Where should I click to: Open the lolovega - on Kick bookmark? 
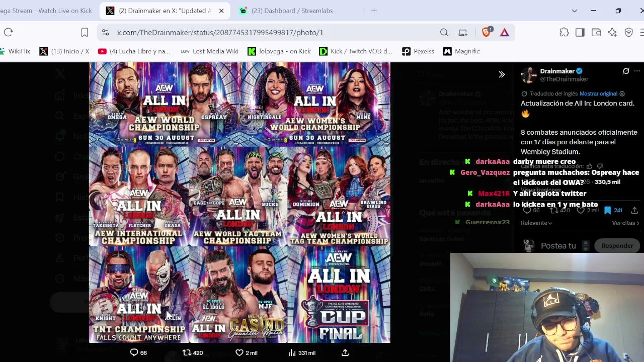point(279,51)
